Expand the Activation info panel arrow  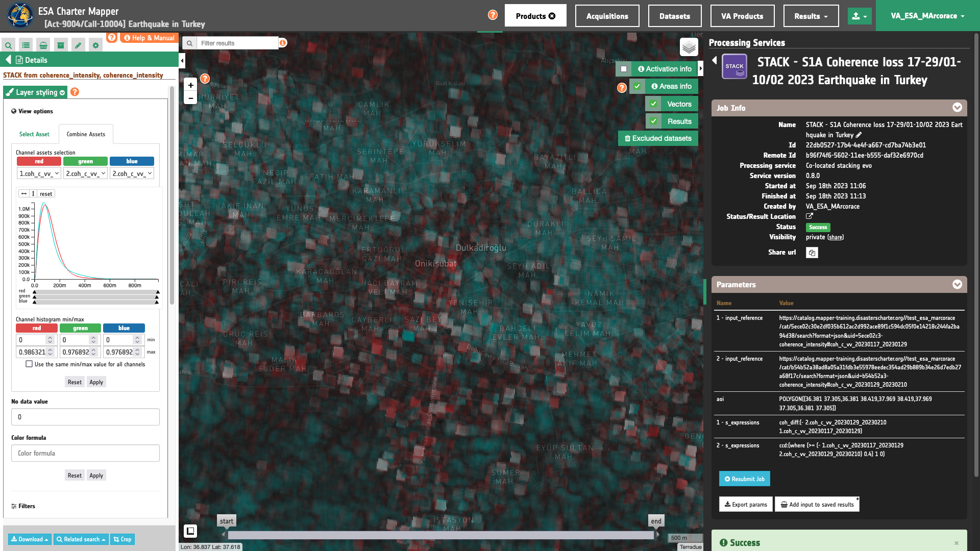(x=701, y=68)
